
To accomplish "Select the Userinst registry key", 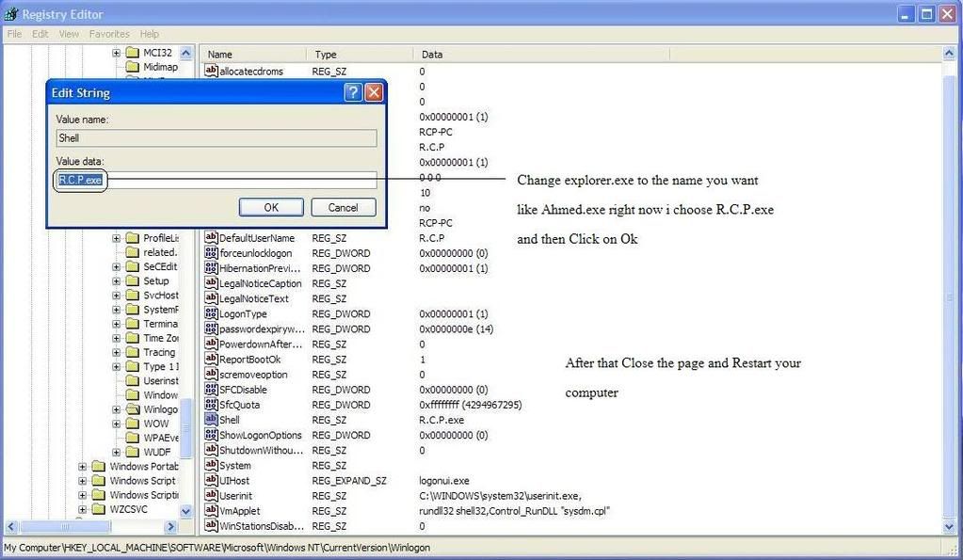I will [160, 380].
